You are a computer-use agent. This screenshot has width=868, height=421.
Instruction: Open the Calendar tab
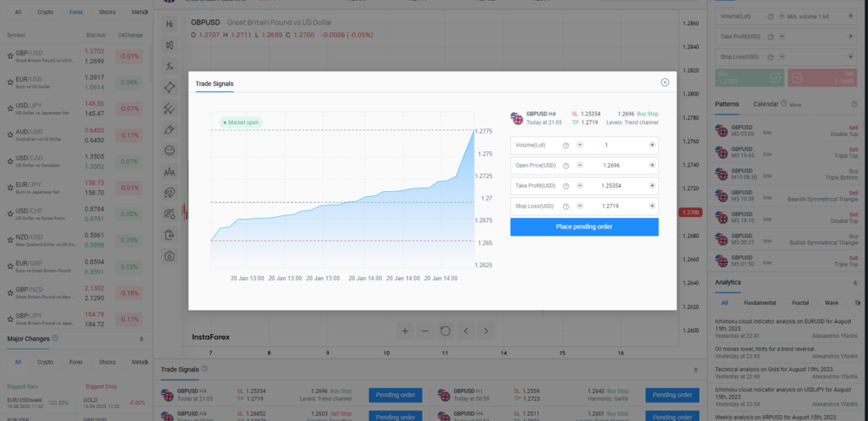click(x=765, y=103)
